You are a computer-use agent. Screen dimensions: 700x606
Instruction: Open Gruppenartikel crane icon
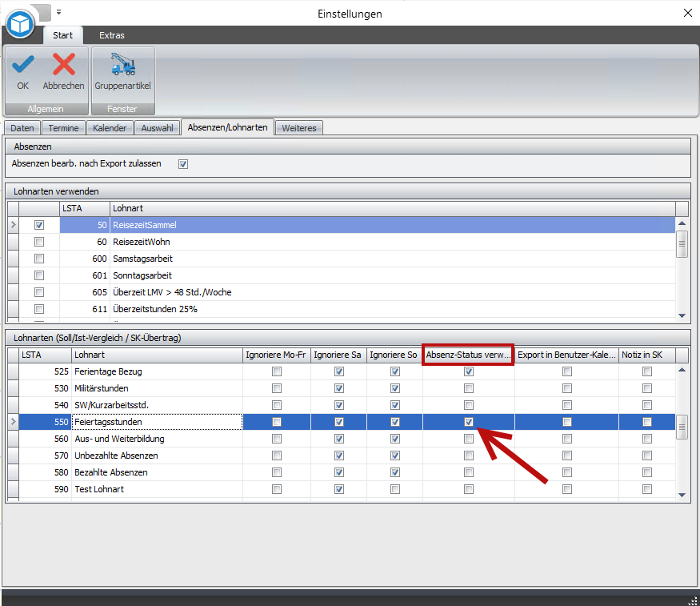point(122,66)
